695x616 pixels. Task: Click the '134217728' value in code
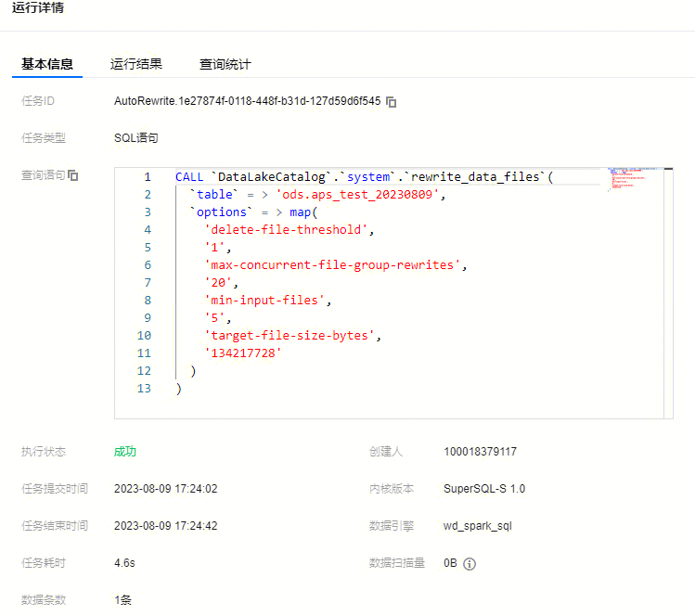[243, 353]
